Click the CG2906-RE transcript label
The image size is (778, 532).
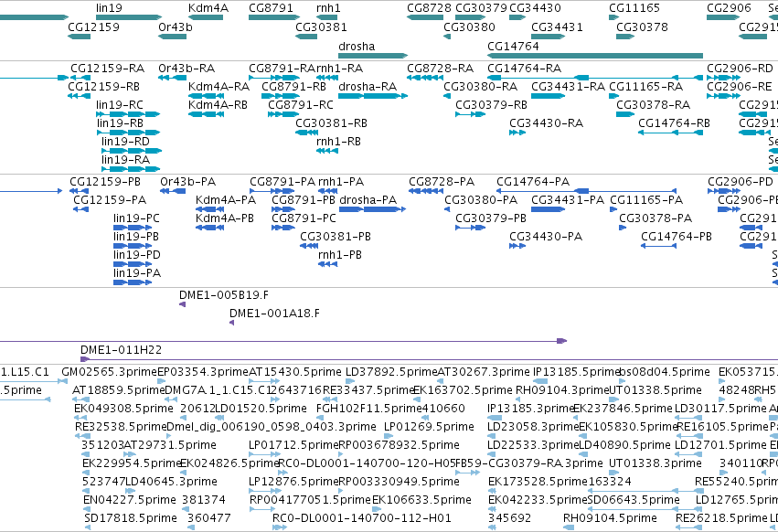pos(740,86)
